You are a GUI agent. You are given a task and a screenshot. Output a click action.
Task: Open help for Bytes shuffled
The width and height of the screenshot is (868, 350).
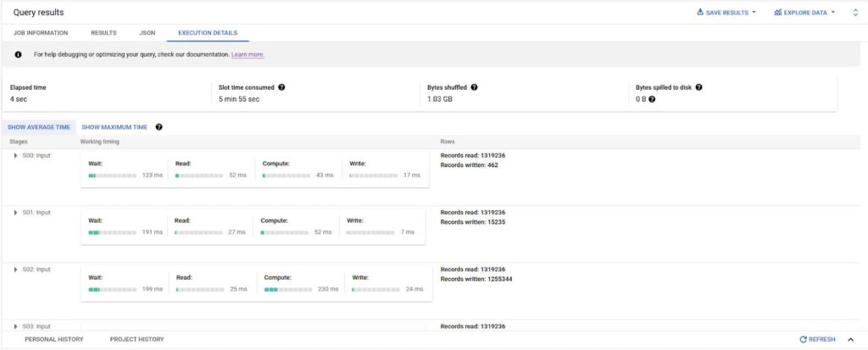475,87
